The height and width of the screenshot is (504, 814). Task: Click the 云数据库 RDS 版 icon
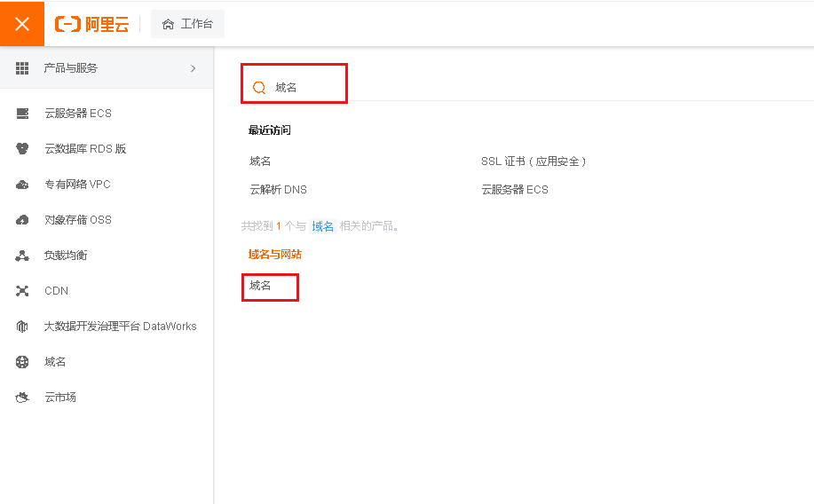[22, 148]
